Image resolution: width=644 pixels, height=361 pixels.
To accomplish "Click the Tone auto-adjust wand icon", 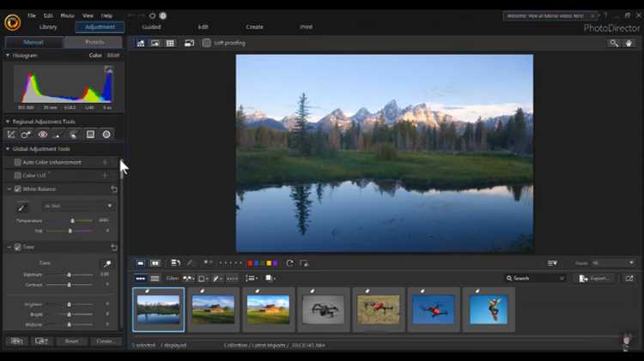I will tap(106, 263).
